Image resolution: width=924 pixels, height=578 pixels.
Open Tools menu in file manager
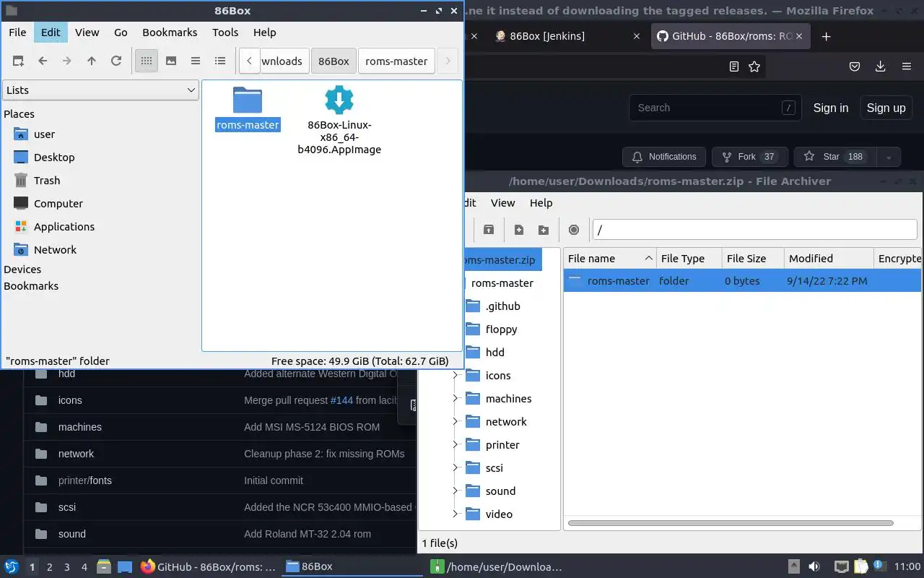(x=225, y=33)
